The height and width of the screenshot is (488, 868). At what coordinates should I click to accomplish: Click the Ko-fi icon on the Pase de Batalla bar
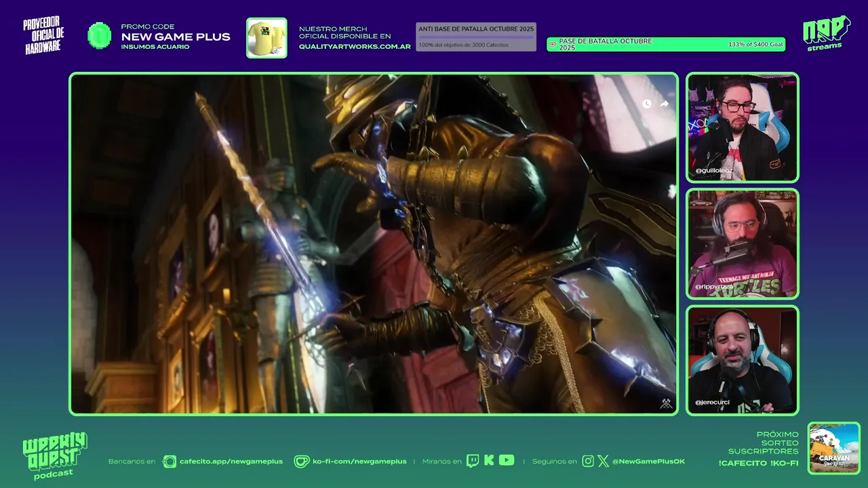pos(553,45)
